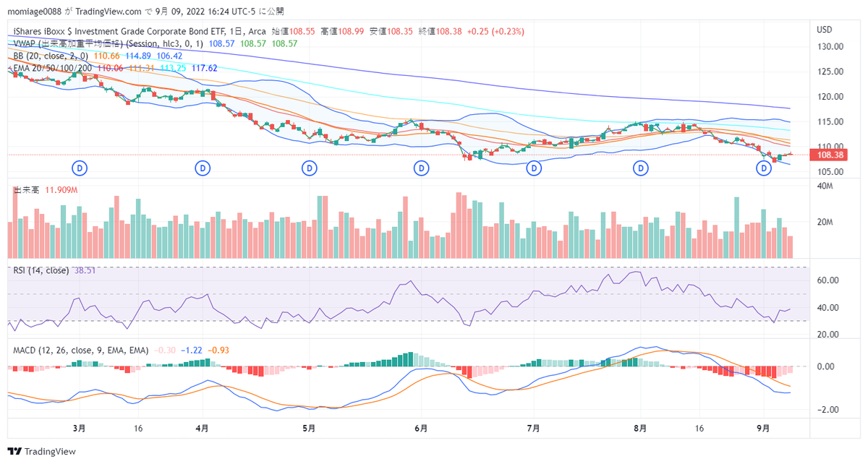Image resolution: width=868 pixels, height=464 pixels.
Task: Click the change value +0.25 (+0.23%)
Action: point(495,32)
